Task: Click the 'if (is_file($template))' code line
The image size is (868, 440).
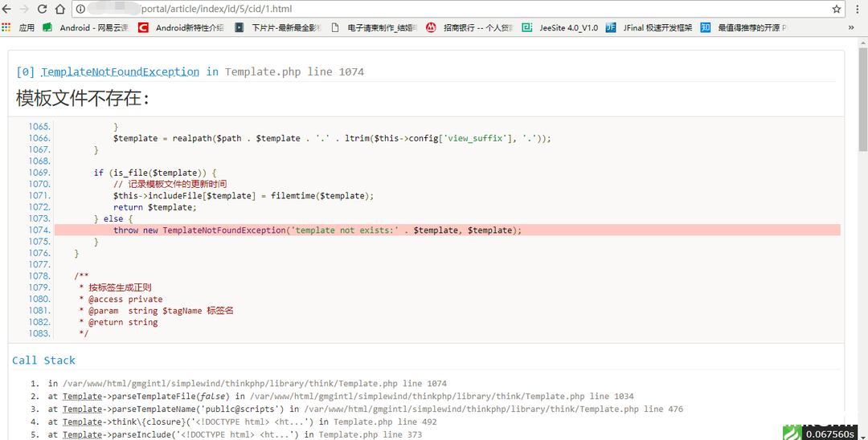Action: [155, 173]
